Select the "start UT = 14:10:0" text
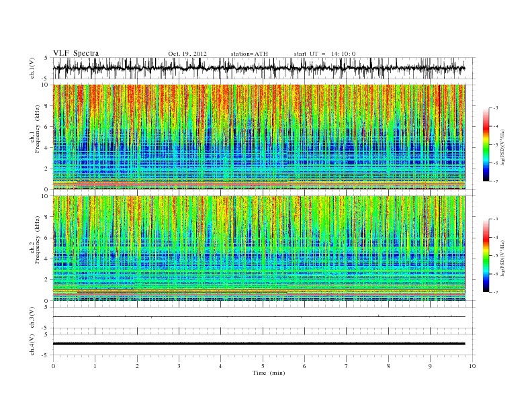Screen dimensions: 532x411 click(324, 54)
